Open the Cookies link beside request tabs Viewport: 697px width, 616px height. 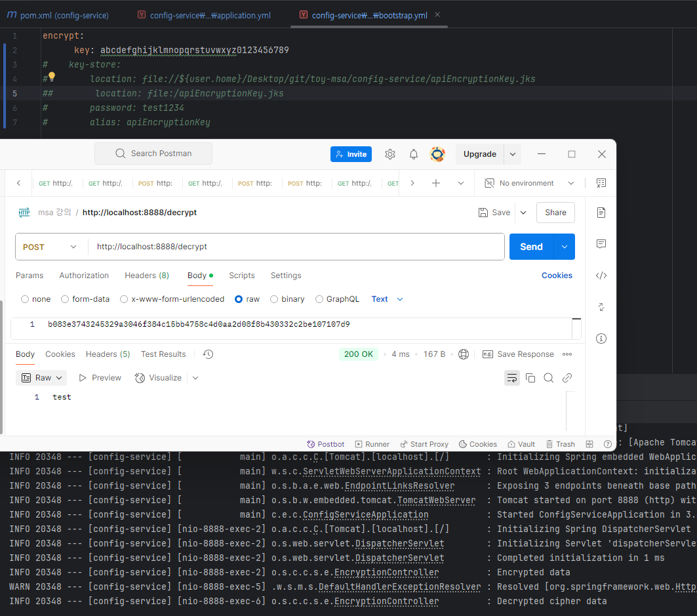pos(557,276)
